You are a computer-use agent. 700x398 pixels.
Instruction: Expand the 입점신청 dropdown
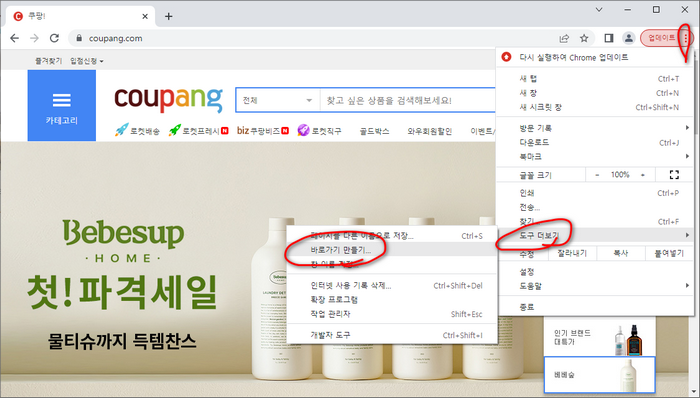click(x=87, y=61)
